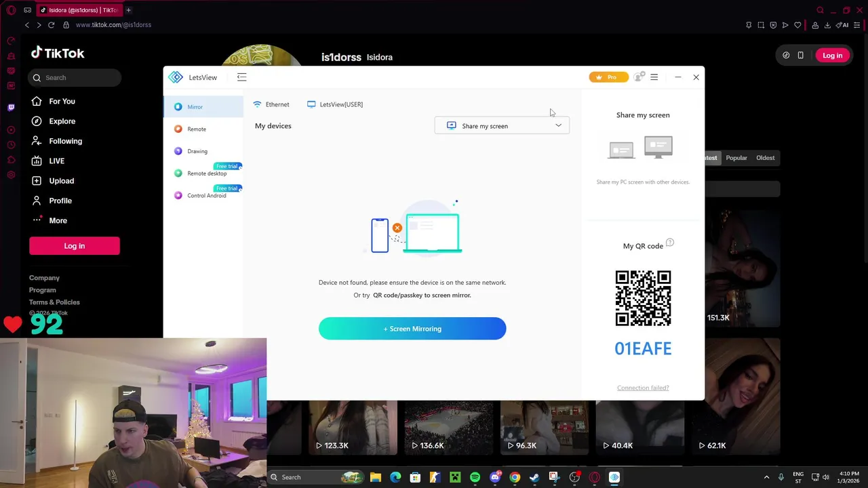Click the 01EAFE passkey code
Viewport: 868px width, 488px height.
click(643, 348)
